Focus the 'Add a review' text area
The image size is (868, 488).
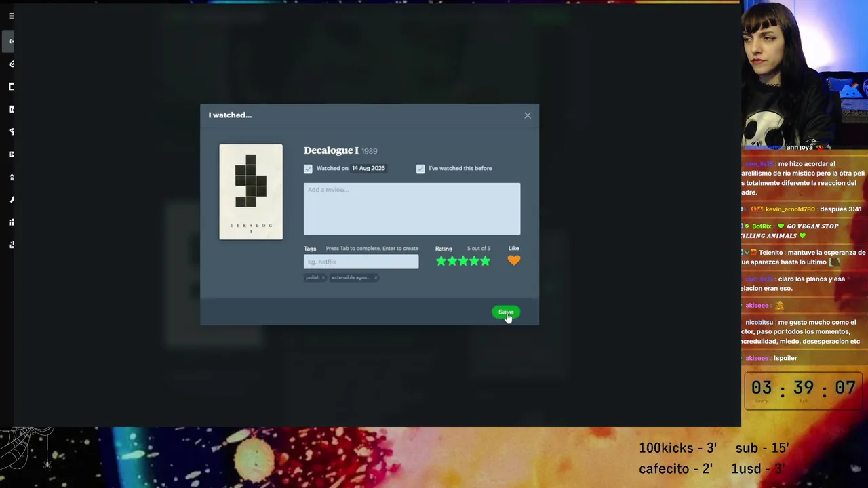412,209
